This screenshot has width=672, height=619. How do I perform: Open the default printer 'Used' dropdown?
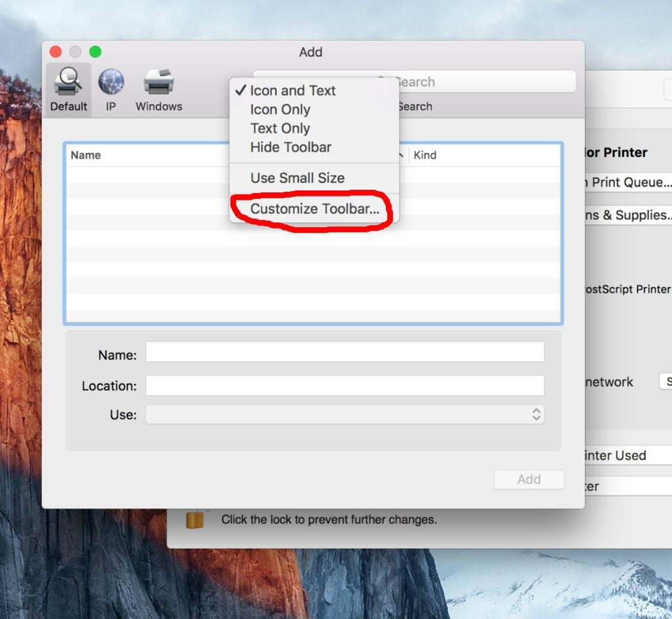(x=628, y=455)
